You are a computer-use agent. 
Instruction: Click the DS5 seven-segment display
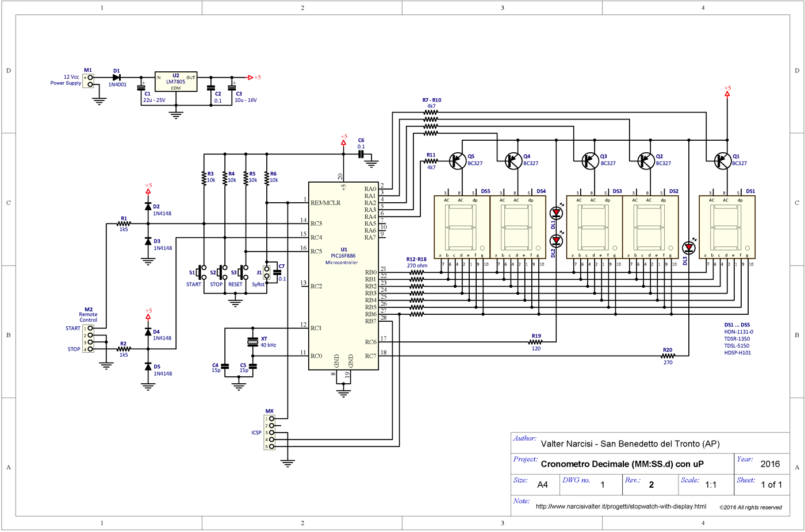tap(462, 228)
